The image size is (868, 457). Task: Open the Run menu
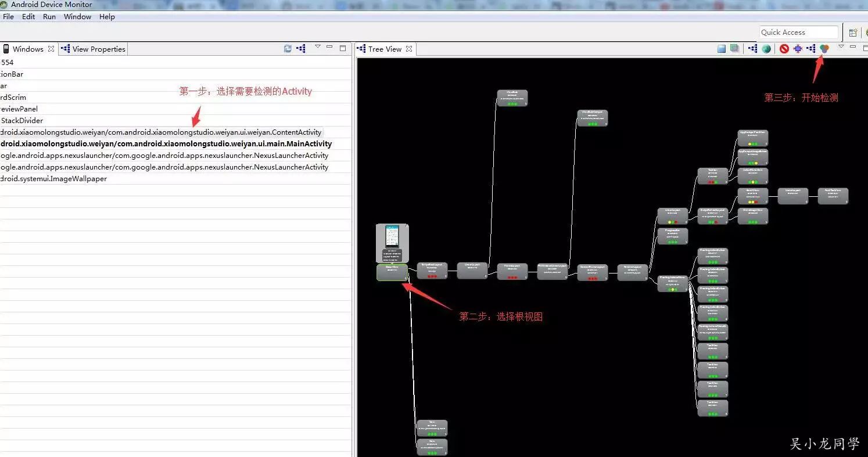tap(49, 17)
